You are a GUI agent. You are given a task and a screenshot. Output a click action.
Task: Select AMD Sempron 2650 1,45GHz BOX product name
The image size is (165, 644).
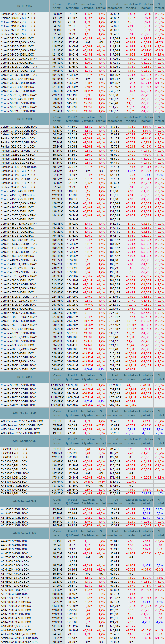(22, 421)
